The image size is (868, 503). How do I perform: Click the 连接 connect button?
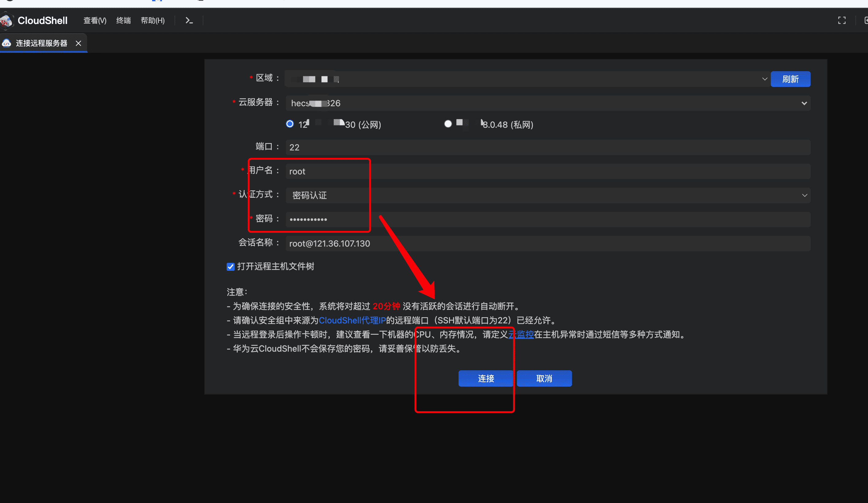(x=486, y=379)
